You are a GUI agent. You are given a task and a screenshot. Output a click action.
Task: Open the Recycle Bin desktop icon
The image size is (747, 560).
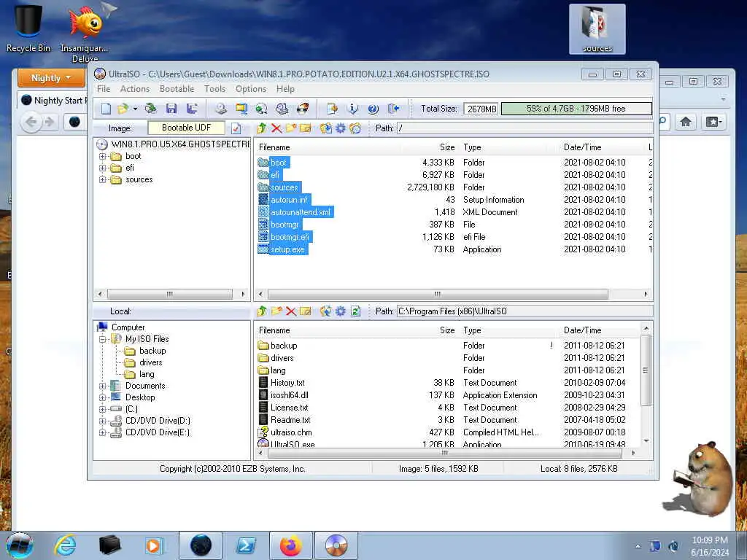coord(28,27)
